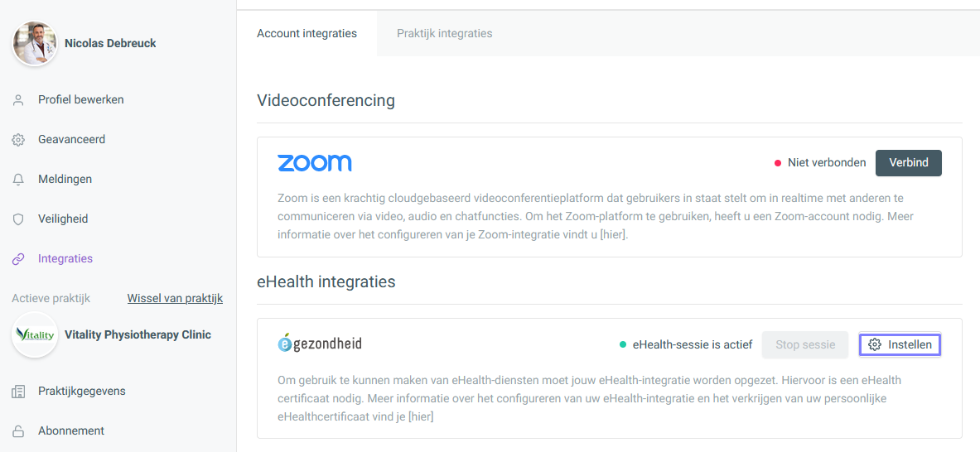Viewport: 980px width, 452px height.
Task: Click Nicolas Debreuck's profile photo
Action: tap(35, 43)
